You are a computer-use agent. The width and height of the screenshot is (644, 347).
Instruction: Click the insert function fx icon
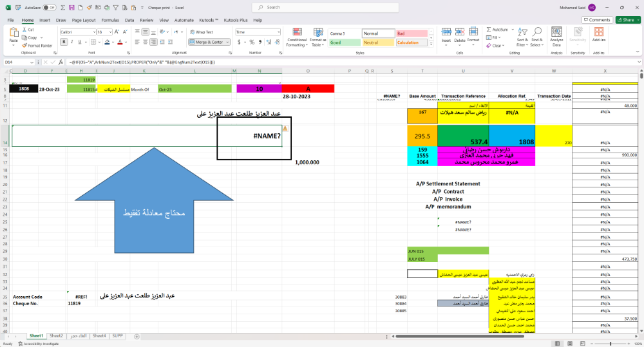click(61, 62)
